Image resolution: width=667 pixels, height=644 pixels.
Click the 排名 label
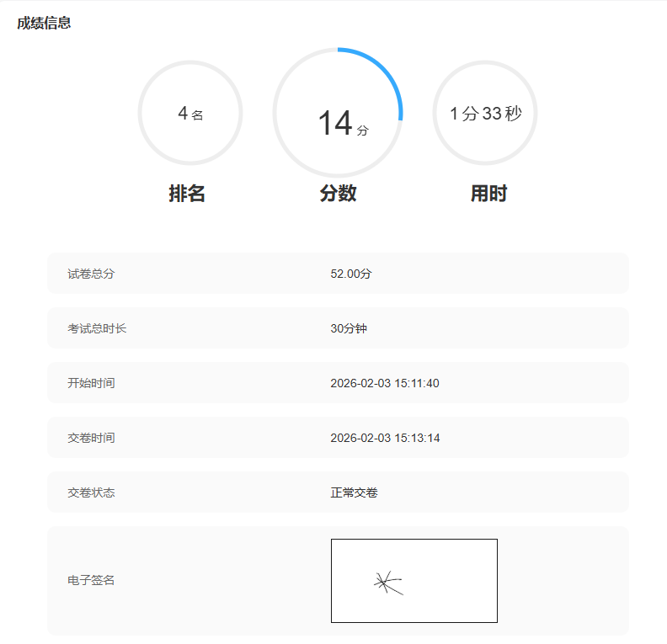coord(187,194)
